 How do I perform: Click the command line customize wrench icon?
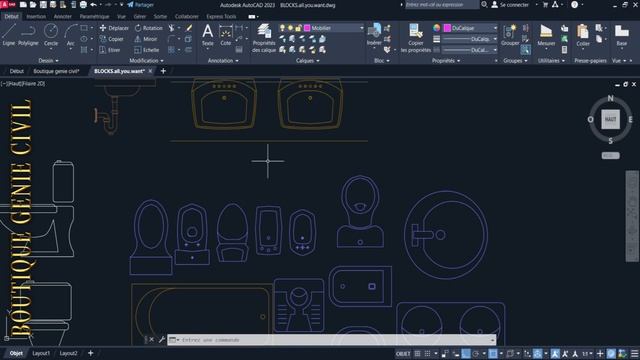point(161,340)
